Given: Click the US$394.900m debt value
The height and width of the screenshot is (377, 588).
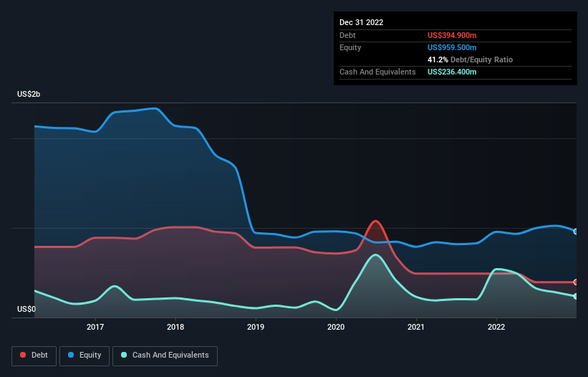Looking at the screenshot, I should point(452,35).
